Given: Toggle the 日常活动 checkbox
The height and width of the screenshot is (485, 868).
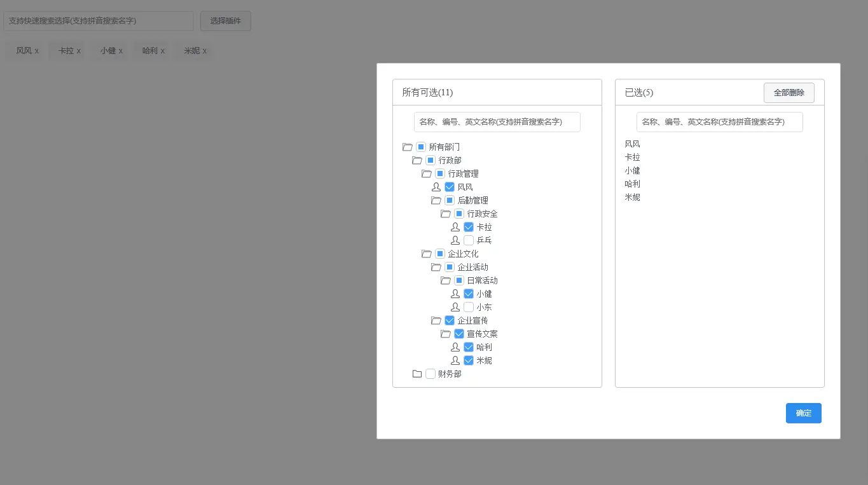Looking at the screenshot, I should coord(459,280).
